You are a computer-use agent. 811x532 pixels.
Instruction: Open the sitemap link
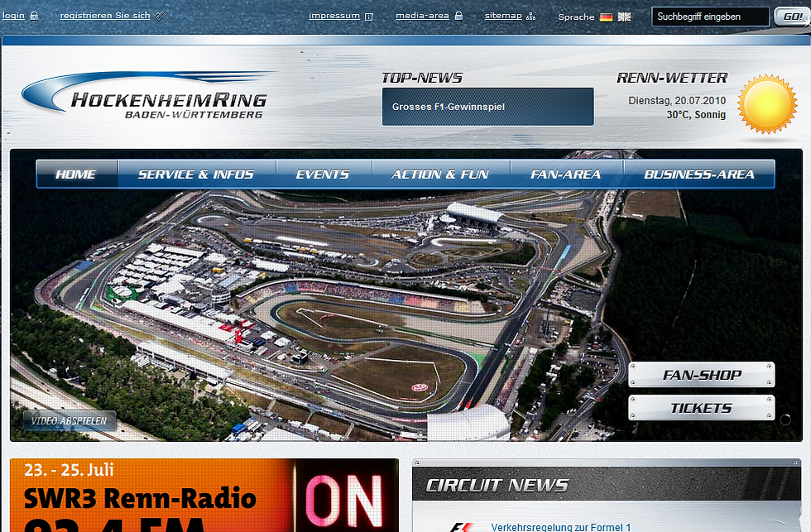click(x=503, y=16)
